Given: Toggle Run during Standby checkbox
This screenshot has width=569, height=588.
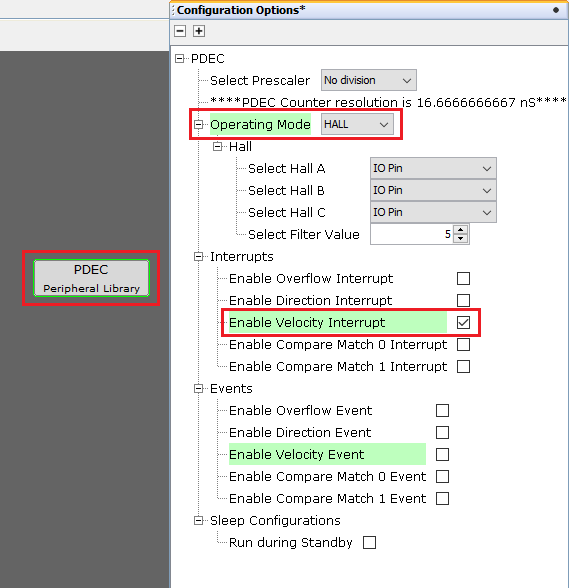Looking at the screenshot, I should click(369, 543).
